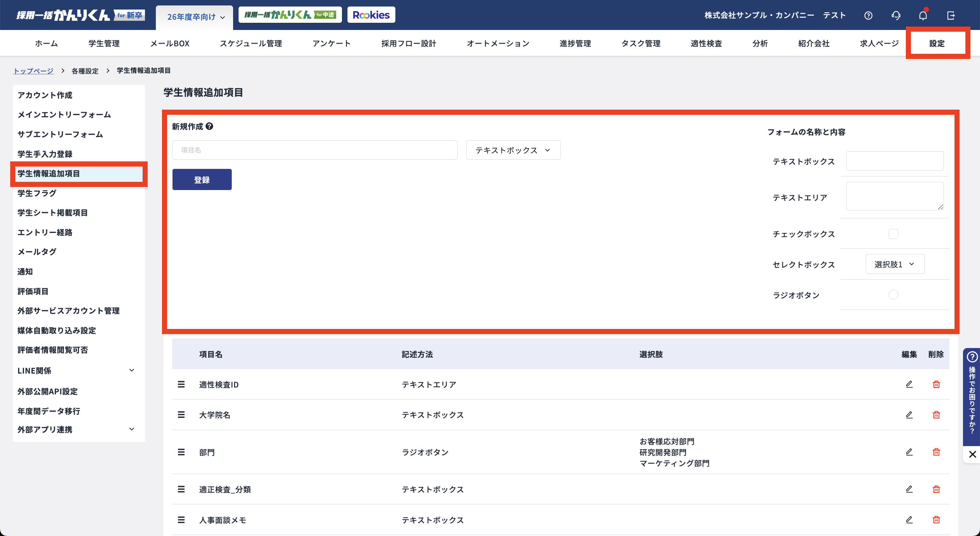Image resolution: width=980 pixels, height=536 pixels.
Task: Open the help question mark icon in header
Action: [x=868, y=16]
